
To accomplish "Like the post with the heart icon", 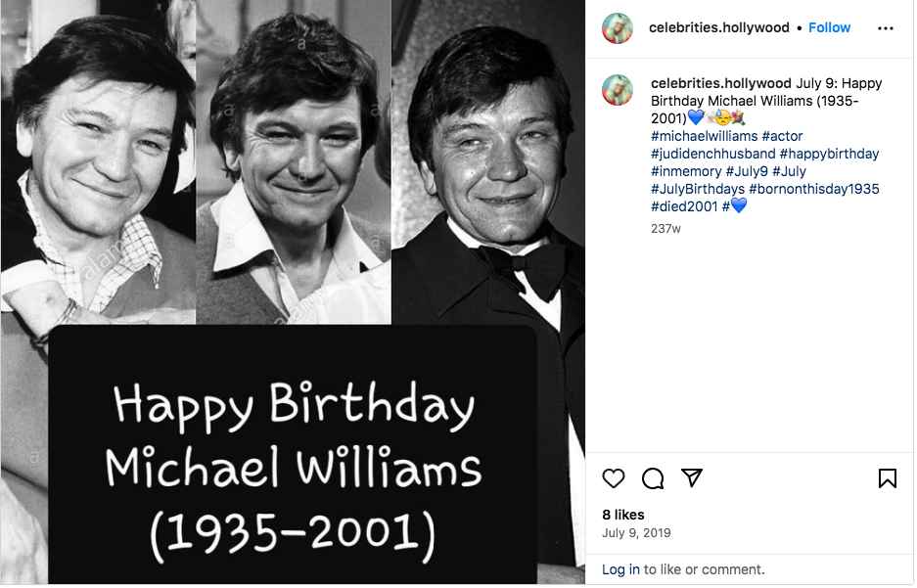I will (614, 478).
